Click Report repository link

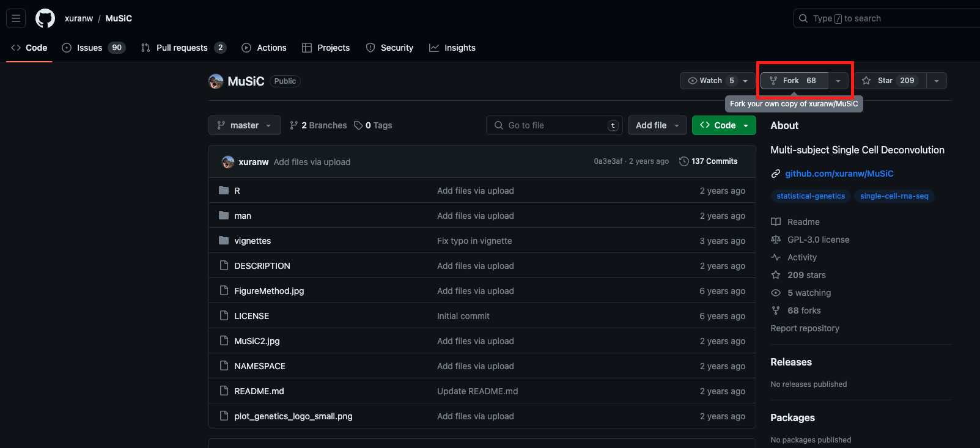805,328
